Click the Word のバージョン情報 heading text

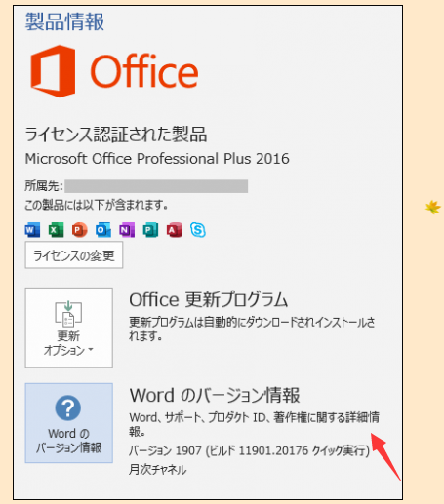(x=215, y=395)
